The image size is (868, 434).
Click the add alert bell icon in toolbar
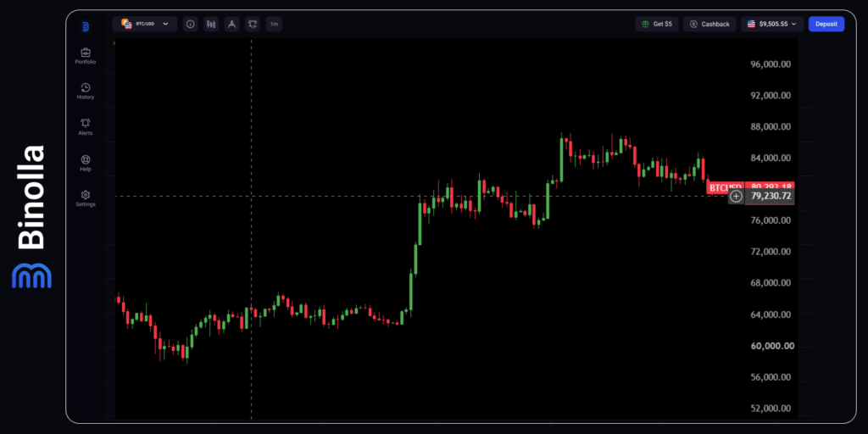[x=253, y=24]
